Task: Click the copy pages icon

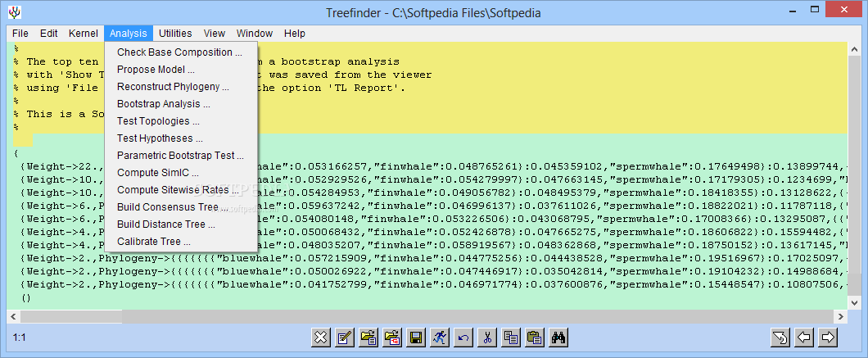Action: pyautogui.click(x=511, y=337)
